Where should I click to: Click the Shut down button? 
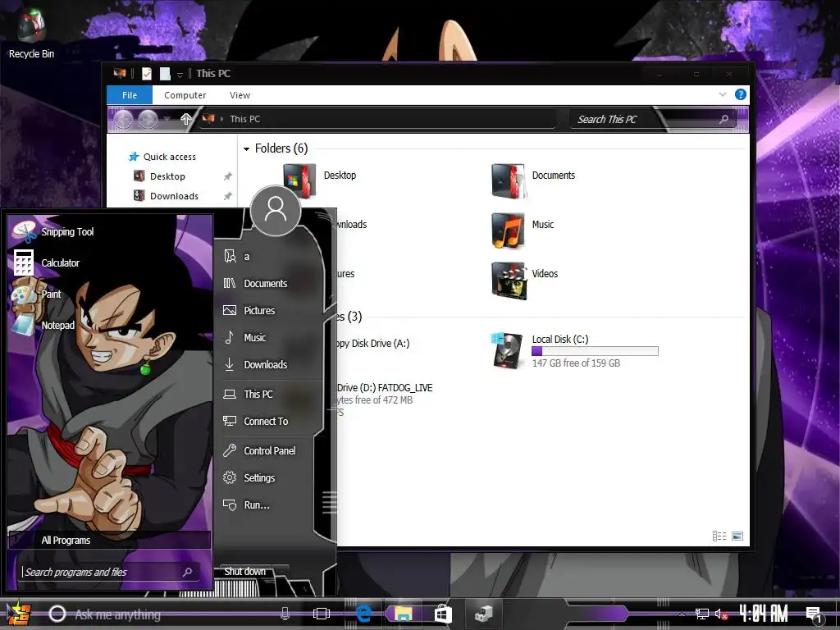244,572
